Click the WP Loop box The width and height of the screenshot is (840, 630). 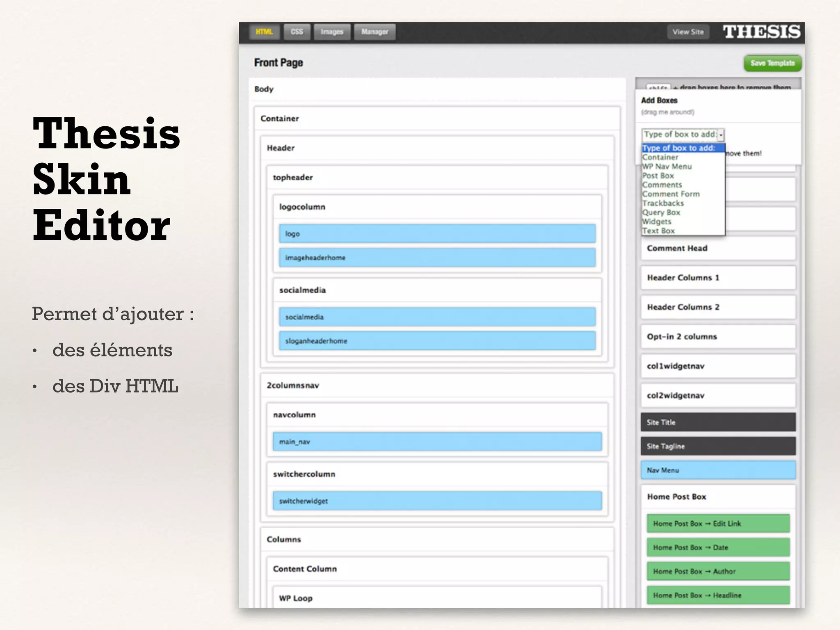point(437,598)
